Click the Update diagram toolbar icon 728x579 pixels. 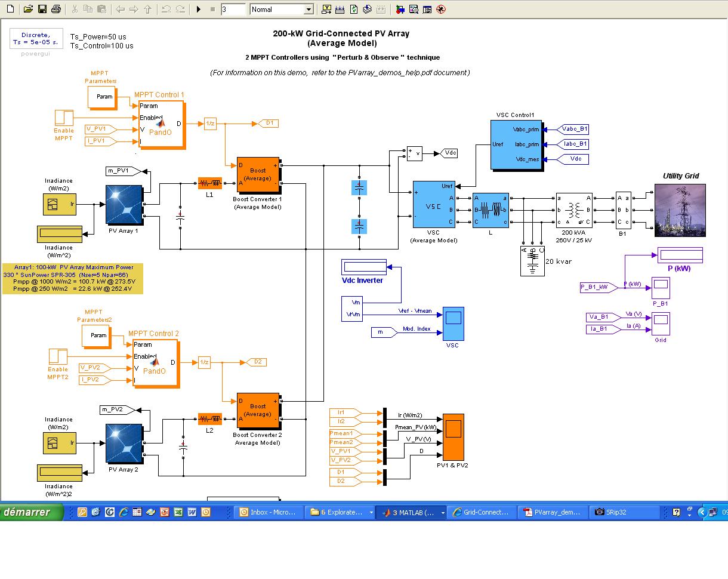coord(354,10)
